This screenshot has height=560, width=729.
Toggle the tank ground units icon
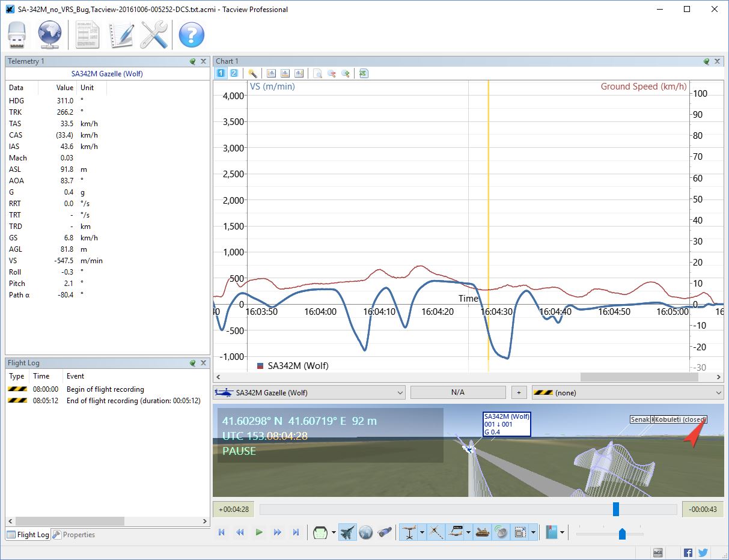(x=482, y=532)
